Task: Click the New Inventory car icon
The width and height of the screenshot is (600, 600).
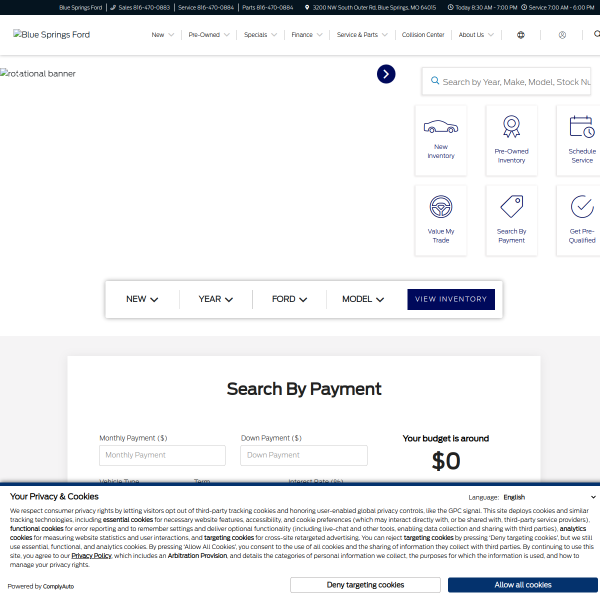Action: tap(441, 127)
